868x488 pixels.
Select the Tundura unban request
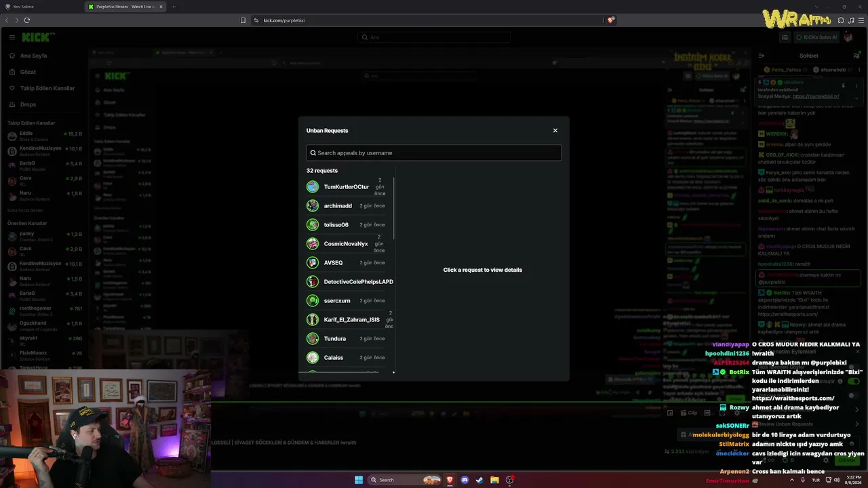346,339
